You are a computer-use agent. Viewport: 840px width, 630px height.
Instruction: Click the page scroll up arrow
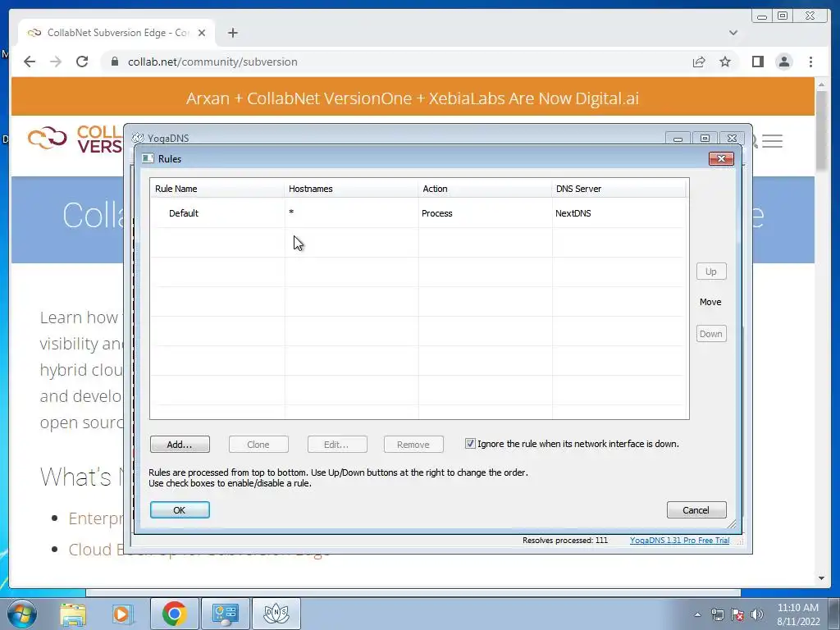[821, 84]
